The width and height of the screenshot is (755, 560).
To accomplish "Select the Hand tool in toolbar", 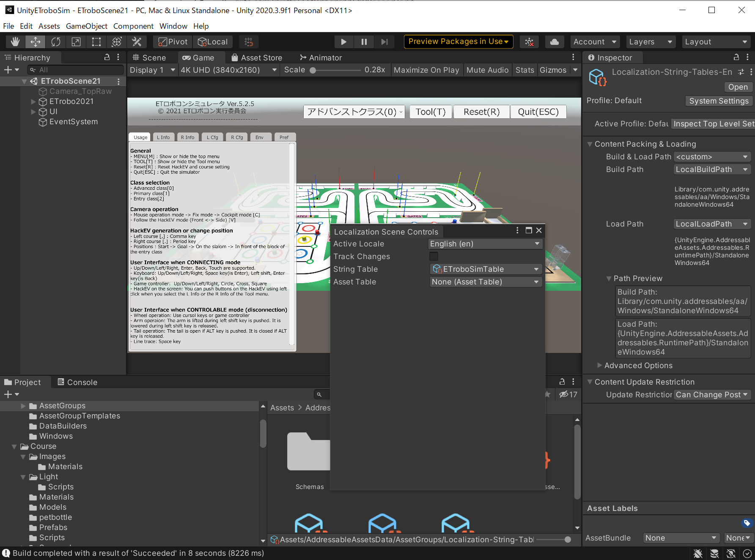I will pyautogui.click(x=15, y=42).
